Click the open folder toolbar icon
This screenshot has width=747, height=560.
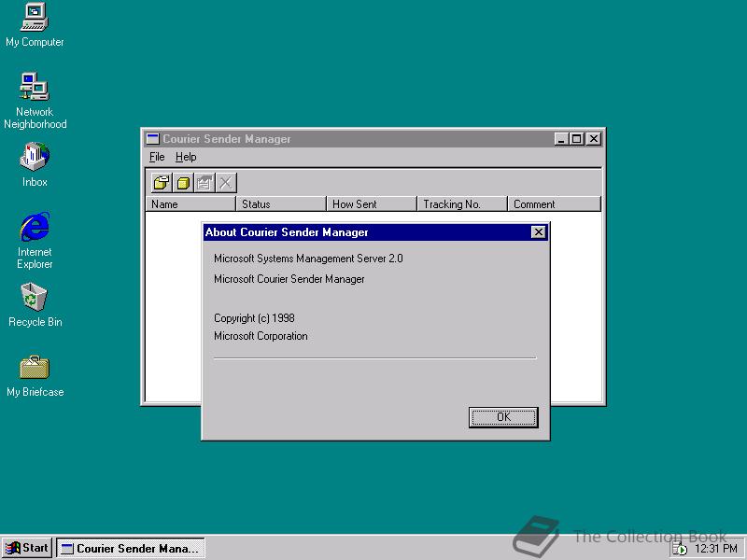click(162, 182)
